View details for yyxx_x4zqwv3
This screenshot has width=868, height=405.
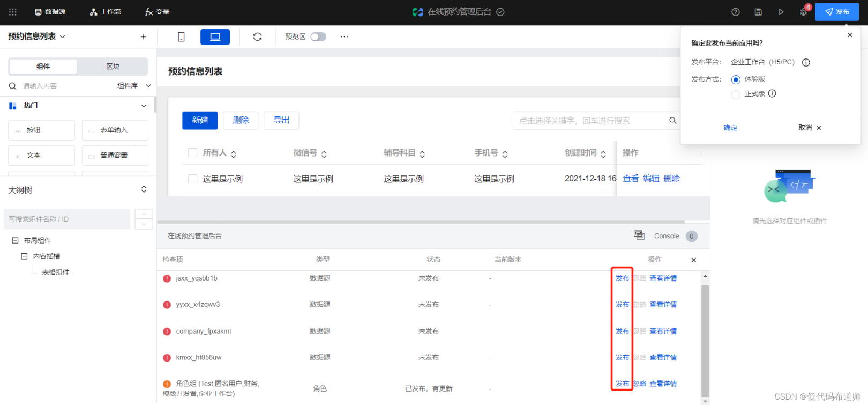point(663,305)
